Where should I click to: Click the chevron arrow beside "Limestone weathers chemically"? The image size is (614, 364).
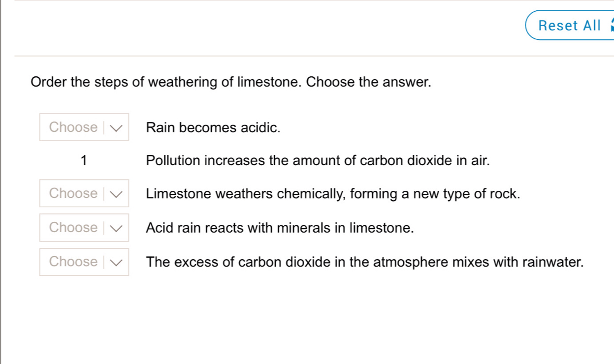coord(117,194)
